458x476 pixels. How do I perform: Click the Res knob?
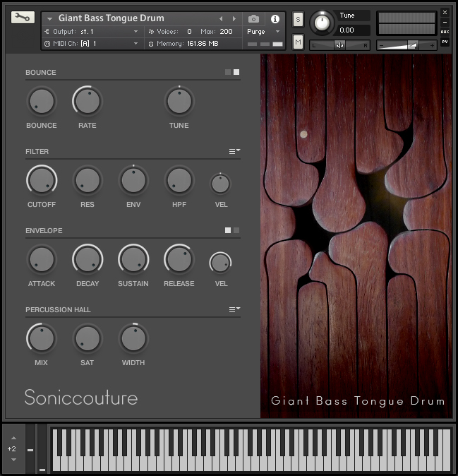[88, 180]
